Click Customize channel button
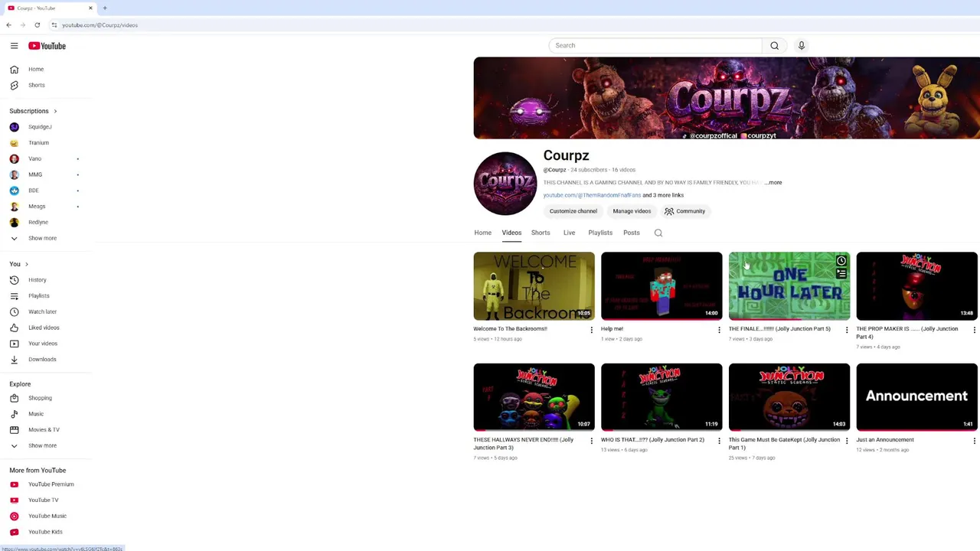The width and height of the screenshot is (980, 551). tap(573, 211)
